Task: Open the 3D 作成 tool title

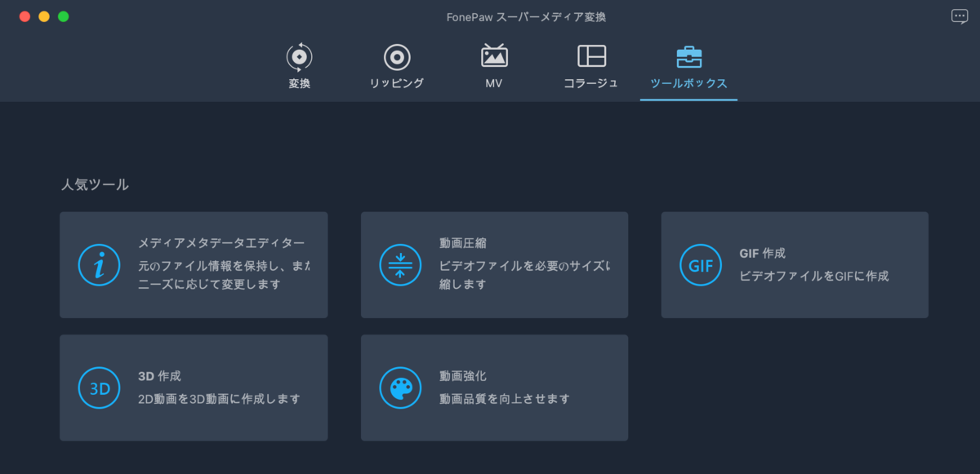Action: coord(159,376)
